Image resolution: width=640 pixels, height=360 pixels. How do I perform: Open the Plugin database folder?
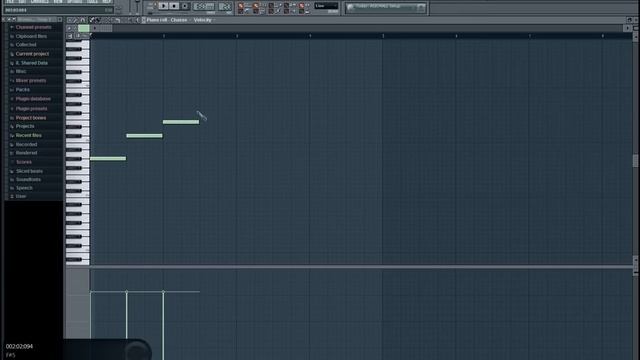(33, 99)
